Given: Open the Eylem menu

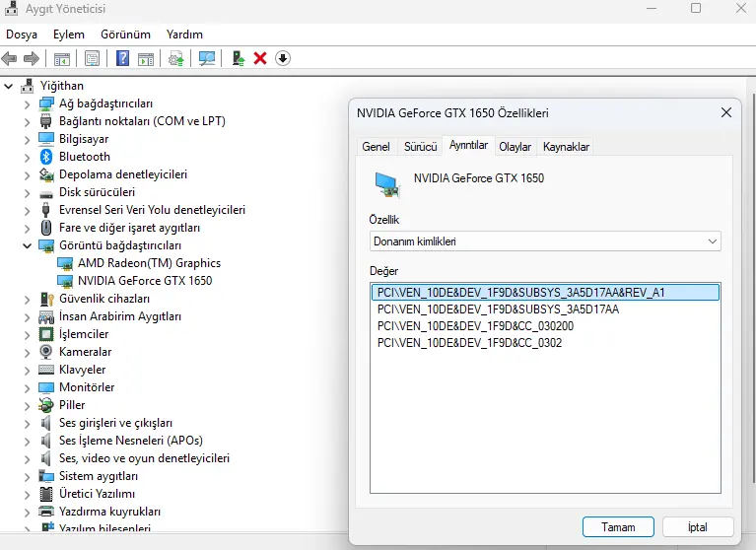Looking at the screenshot, I should pyautogui.click(x=69, y=34).
